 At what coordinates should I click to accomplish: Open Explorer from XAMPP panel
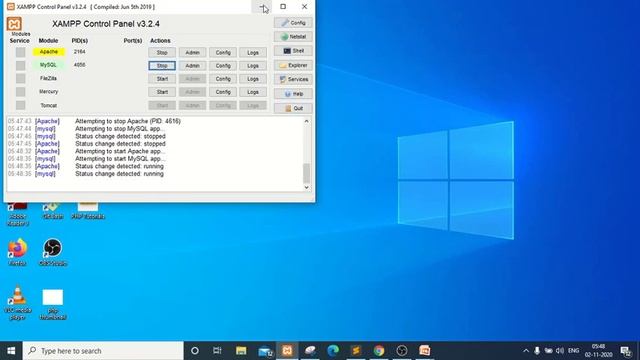293,65
